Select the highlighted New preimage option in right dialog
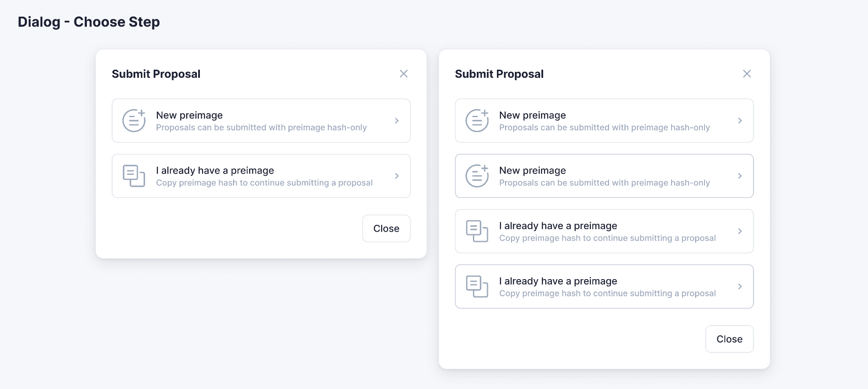The image size is (868, 389). click(x=604, y=176)
